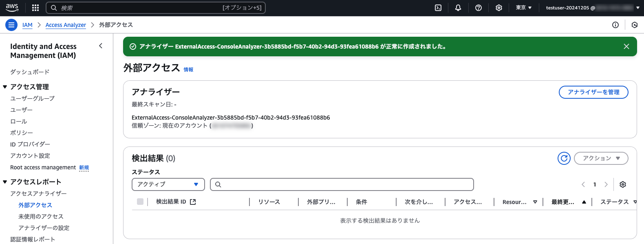Click the アクセス... column header
Image resolution: width=644 pixels, height=244 pixels.
(x=468, y=202)
